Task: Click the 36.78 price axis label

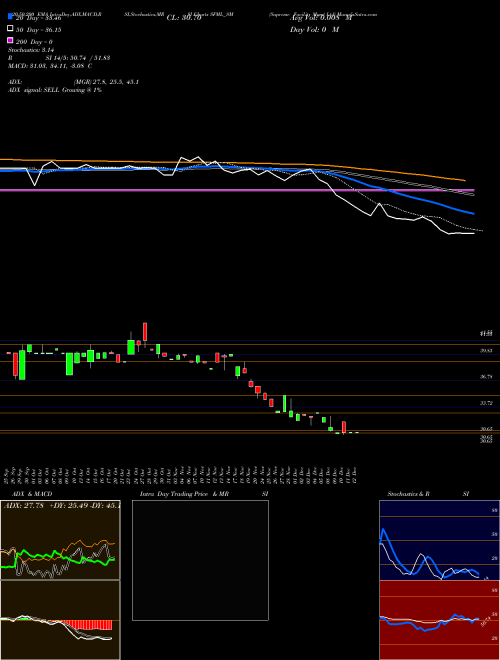Action: tap(486, 377)
